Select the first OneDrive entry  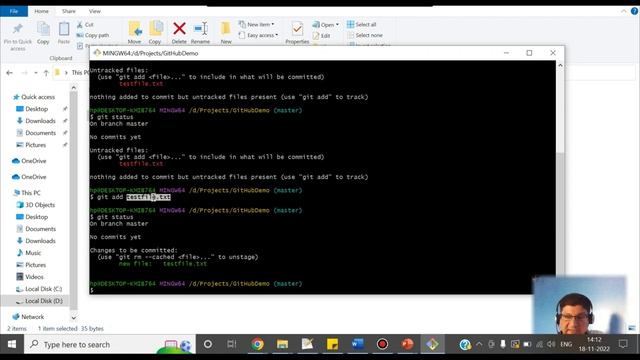(x=33, y=161)
